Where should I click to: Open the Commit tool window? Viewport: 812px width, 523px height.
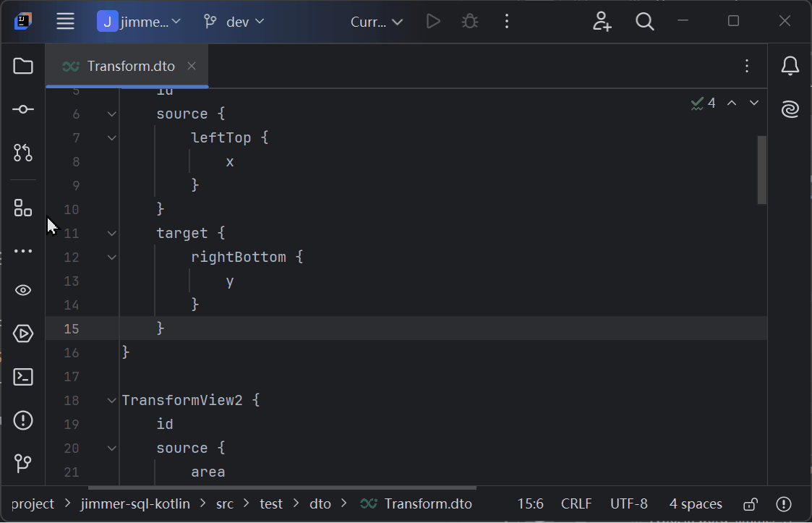pyautogui.click(x=23, y=109)
